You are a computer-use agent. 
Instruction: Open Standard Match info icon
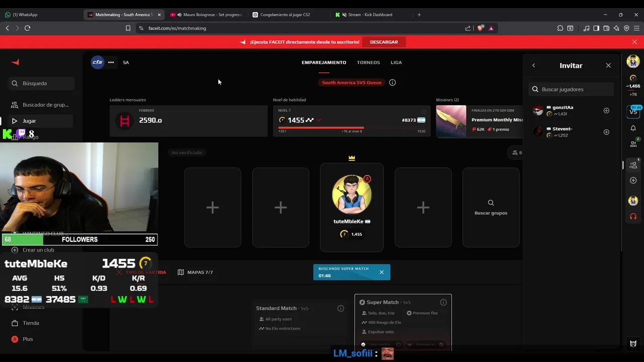tap(341, 308)
